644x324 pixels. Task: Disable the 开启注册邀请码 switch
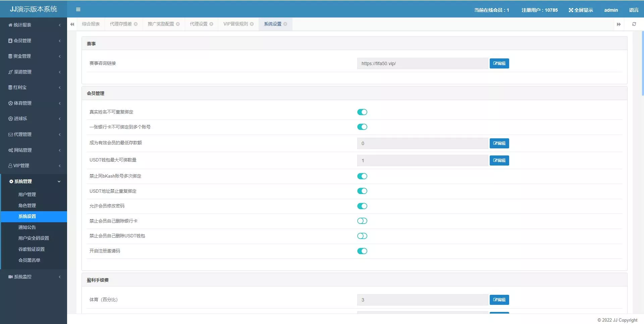click(362, 251)
